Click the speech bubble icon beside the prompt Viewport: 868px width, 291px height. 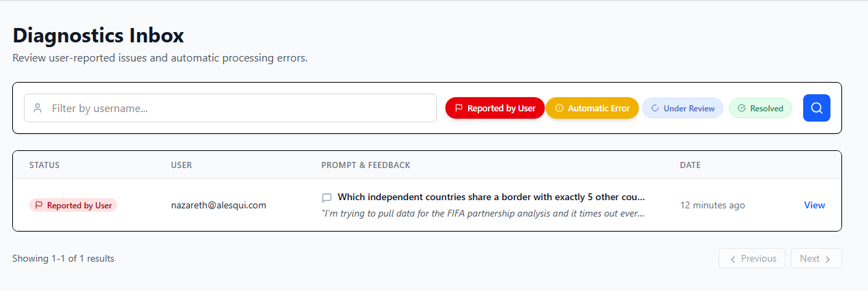tap(327, 198)
